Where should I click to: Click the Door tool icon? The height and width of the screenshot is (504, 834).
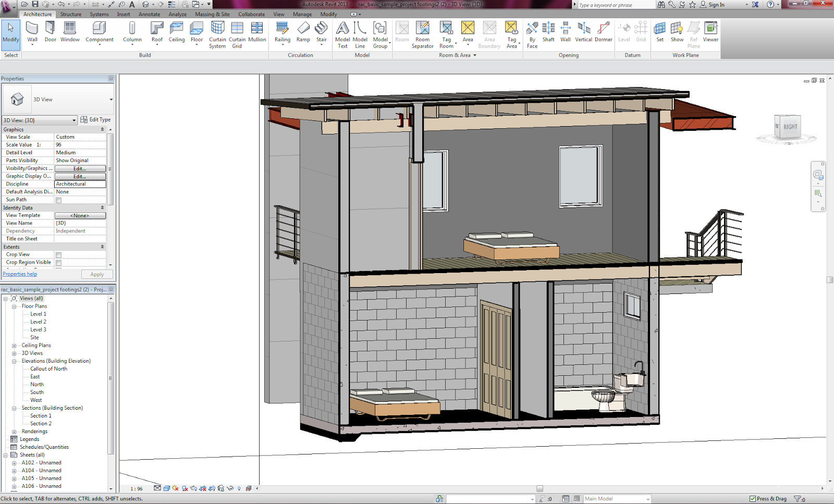(x=50, y=31)
